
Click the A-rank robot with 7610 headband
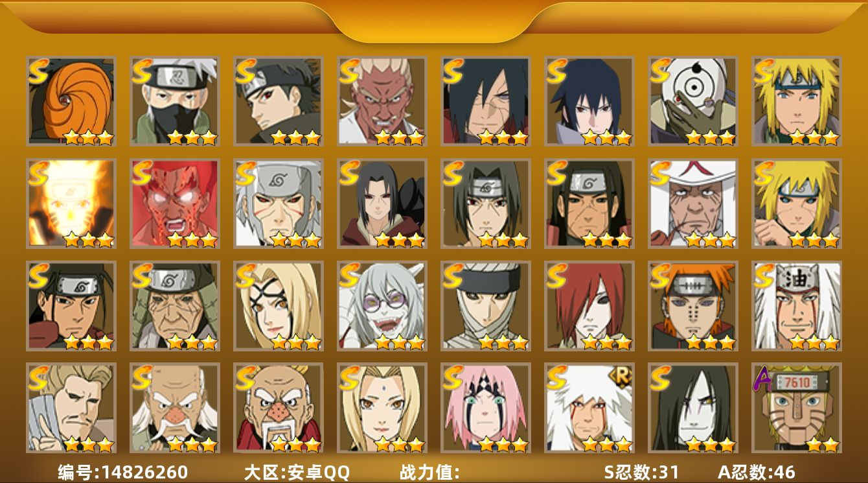pyautogui.click(x=797, y=408)
